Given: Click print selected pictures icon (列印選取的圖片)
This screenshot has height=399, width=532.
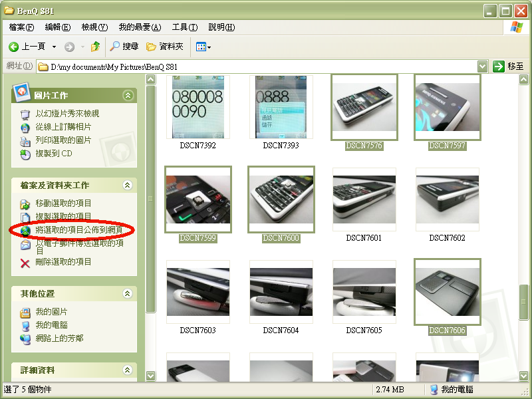Looking at the screenshot, I should [x=25, y=141].
